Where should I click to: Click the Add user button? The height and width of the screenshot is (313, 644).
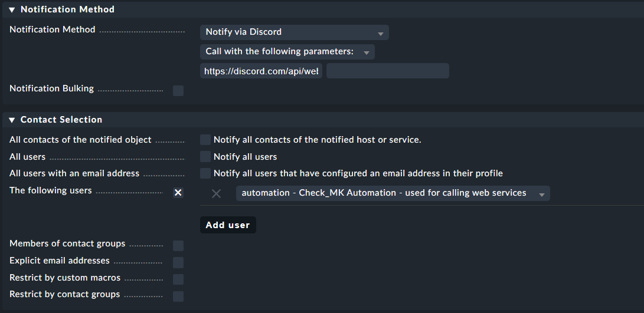click(x=228, y=225)
